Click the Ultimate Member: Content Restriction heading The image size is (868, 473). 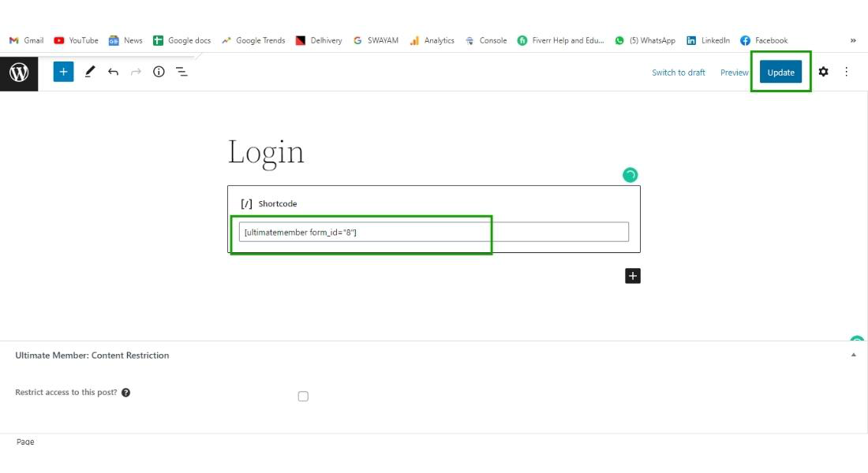(92, 356)
